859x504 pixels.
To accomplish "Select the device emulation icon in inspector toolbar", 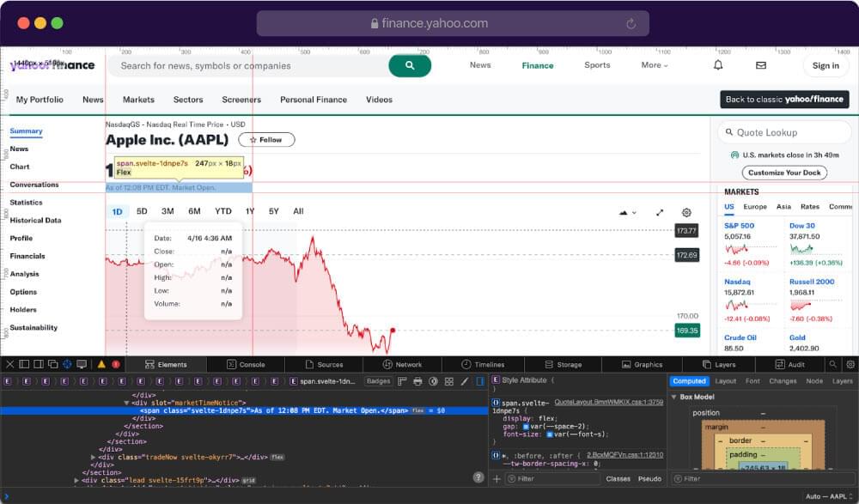I will click(82, 363).
